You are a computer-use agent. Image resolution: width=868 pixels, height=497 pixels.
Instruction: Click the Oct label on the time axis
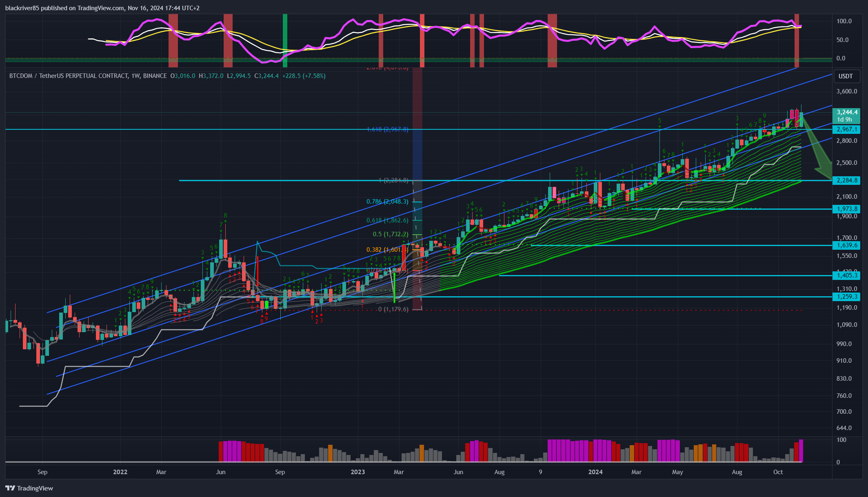[778, 472]
